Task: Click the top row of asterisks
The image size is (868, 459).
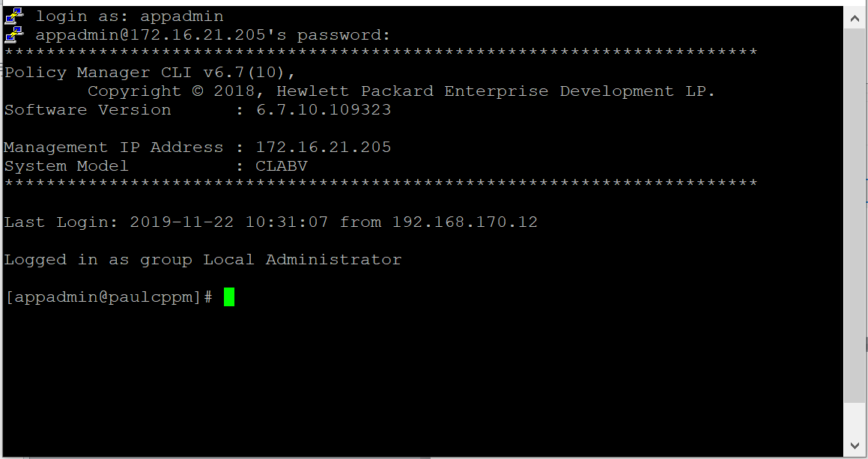Action: click(x=381, y=52)
